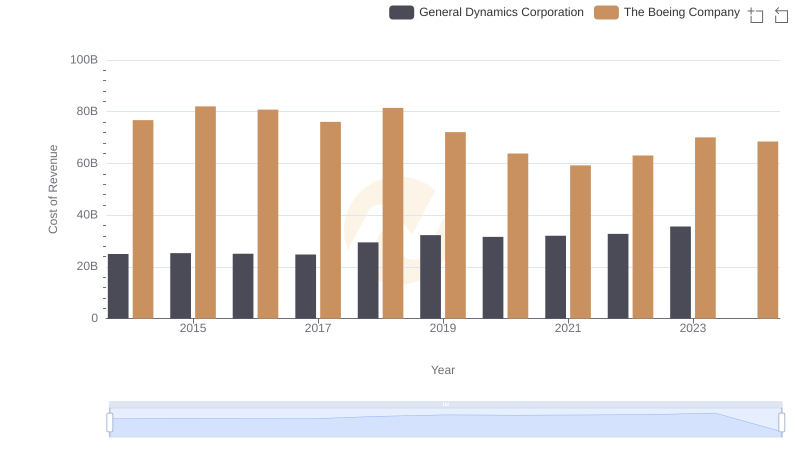Viewport: 800px width, 461px height.
Task: Click the top drag bar of zoom slider
Action: coord(445,404)
